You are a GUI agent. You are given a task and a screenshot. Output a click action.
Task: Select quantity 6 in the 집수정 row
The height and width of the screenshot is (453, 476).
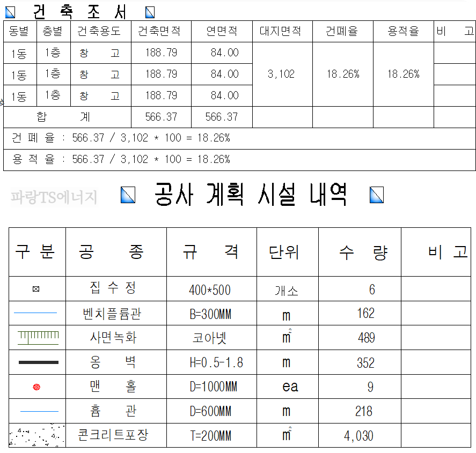[372, 289]
